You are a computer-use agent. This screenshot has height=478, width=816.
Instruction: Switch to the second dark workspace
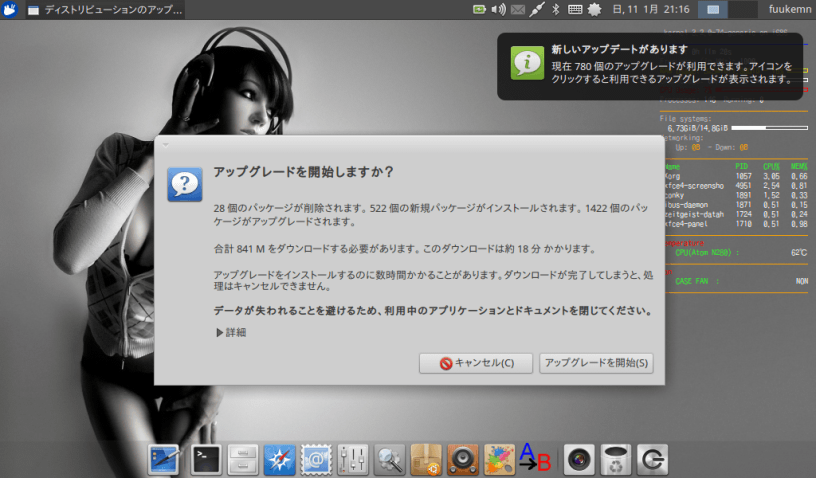[743, 9]
